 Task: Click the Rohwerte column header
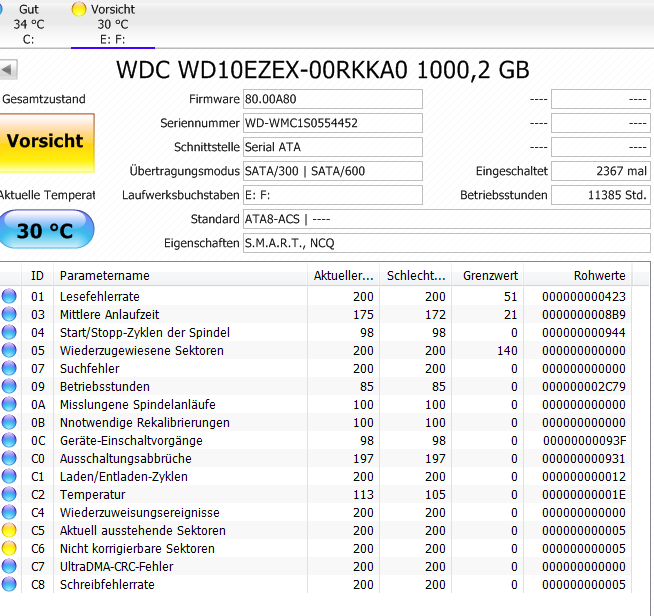pyautogui.click(x=578, y=276)
